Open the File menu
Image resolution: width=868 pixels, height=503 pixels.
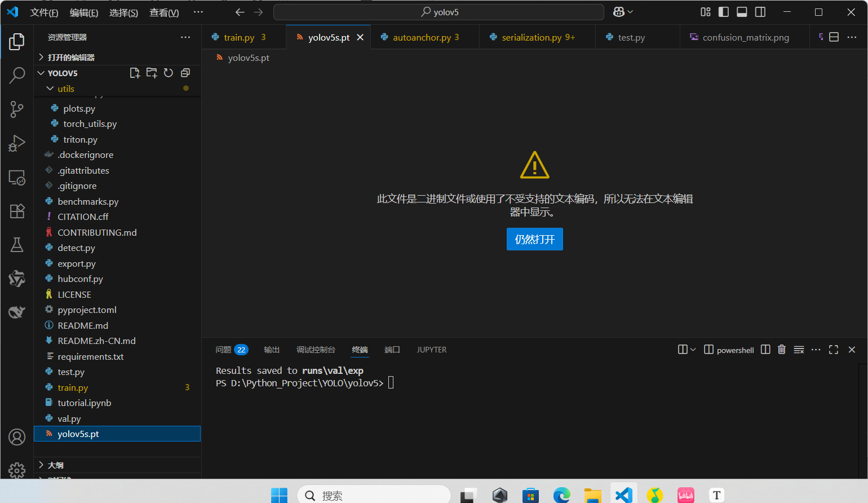(x=44, y=12)
